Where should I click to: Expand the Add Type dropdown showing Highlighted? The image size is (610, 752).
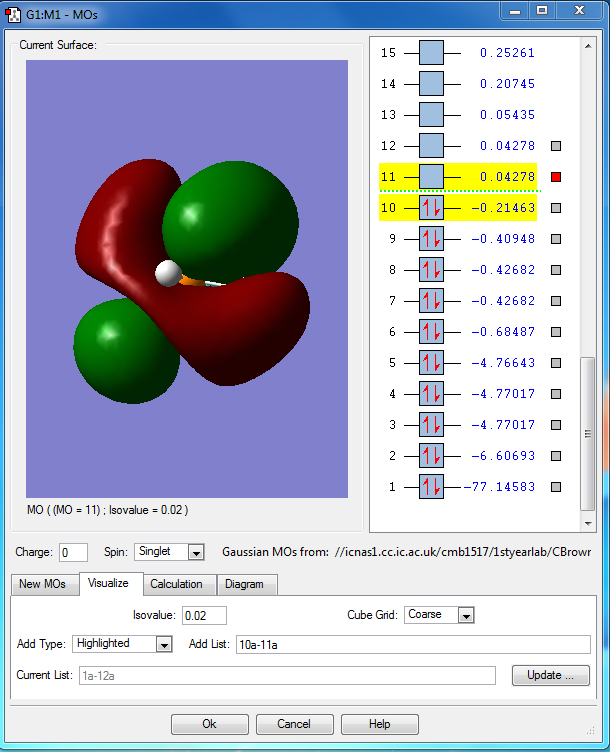[165, 644]
